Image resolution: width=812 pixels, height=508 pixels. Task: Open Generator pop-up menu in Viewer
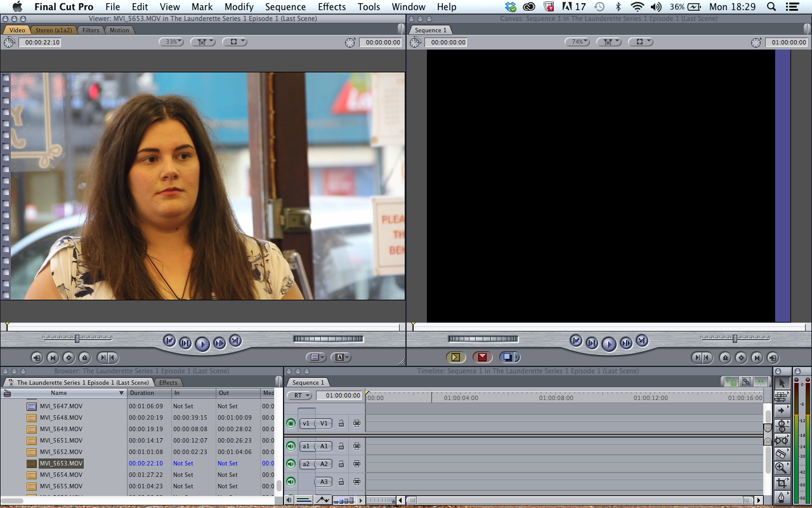(x=341, y=358)
